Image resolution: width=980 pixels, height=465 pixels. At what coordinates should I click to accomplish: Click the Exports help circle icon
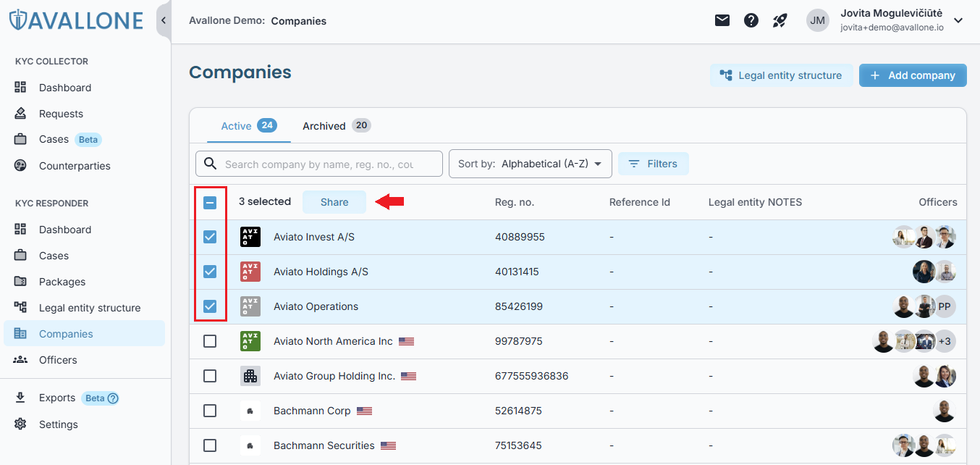pos(113,398)
